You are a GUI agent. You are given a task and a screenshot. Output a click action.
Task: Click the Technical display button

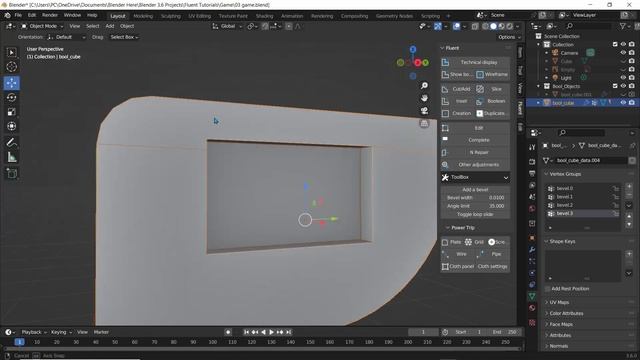point(475,62)
